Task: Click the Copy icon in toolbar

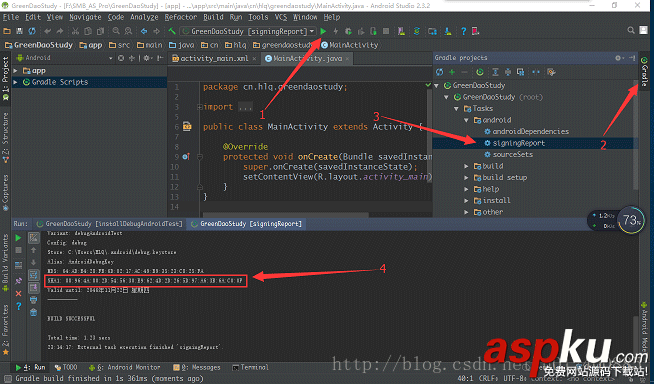Action: tap(88, 31)
